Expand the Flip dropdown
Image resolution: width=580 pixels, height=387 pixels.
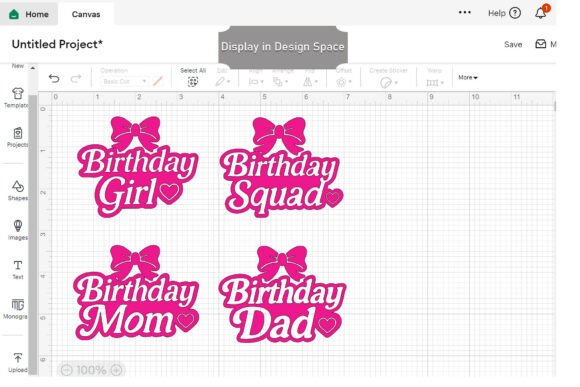tap(310, 81)
